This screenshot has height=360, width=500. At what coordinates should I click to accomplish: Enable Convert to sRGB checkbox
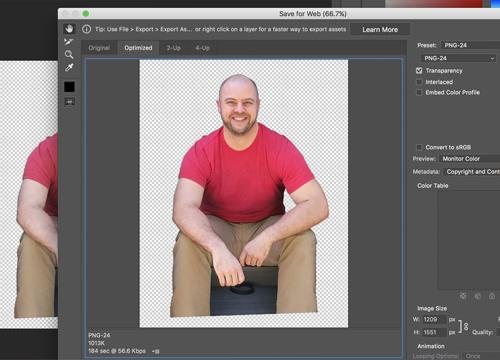coord(419,147)
